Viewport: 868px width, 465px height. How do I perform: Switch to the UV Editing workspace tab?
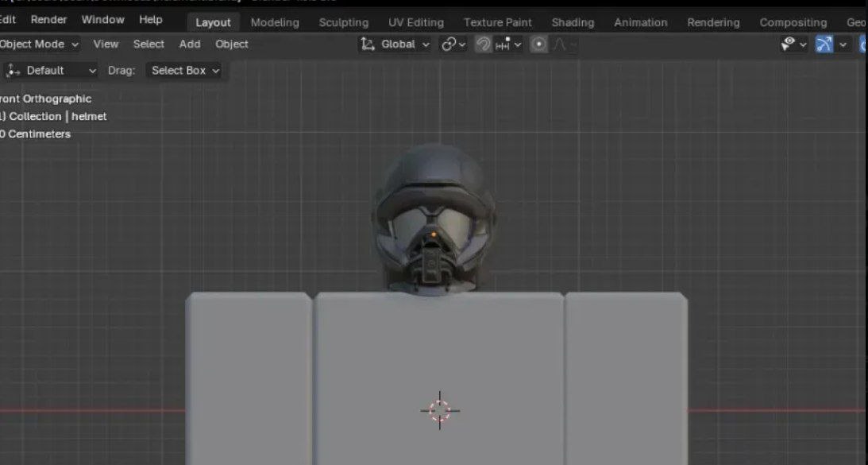(415, 23)
